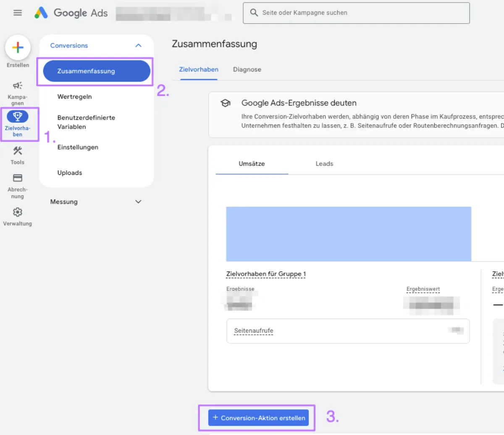Open the Zielvorhaben für Gruppe 1 breakdown
Viewport: 504px width, 435px height.
265,274
